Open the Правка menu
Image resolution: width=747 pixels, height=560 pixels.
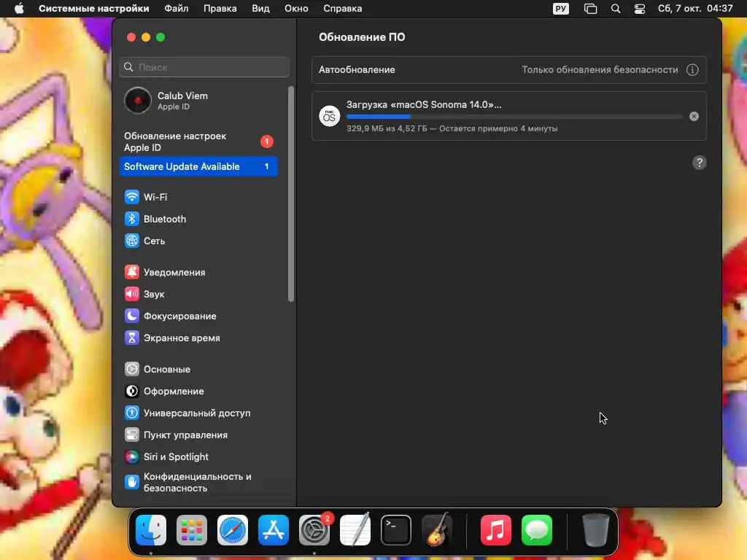tap(220, 9)
